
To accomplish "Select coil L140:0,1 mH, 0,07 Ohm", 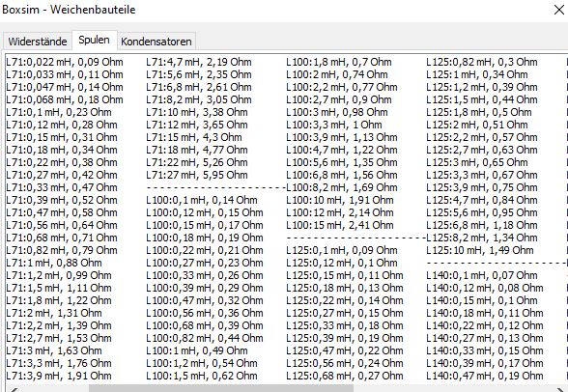I will coord(482,275).
